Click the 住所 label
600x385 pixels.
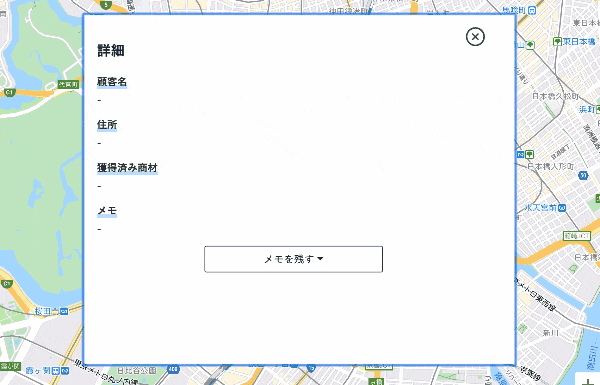107,124
